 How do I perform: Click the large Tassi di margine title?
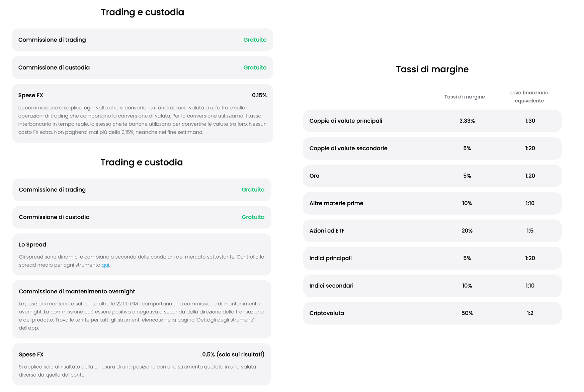[x=432, y=69]
